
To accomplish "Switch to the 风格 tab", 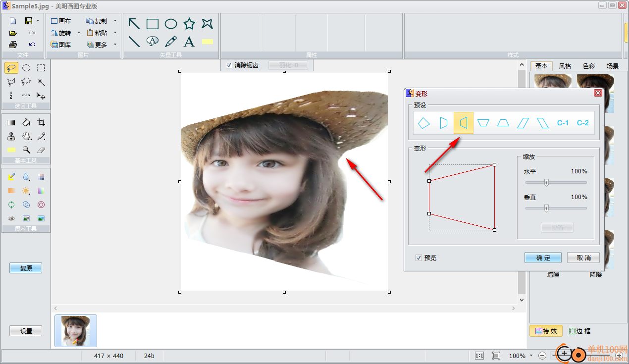I will [565, 66].
